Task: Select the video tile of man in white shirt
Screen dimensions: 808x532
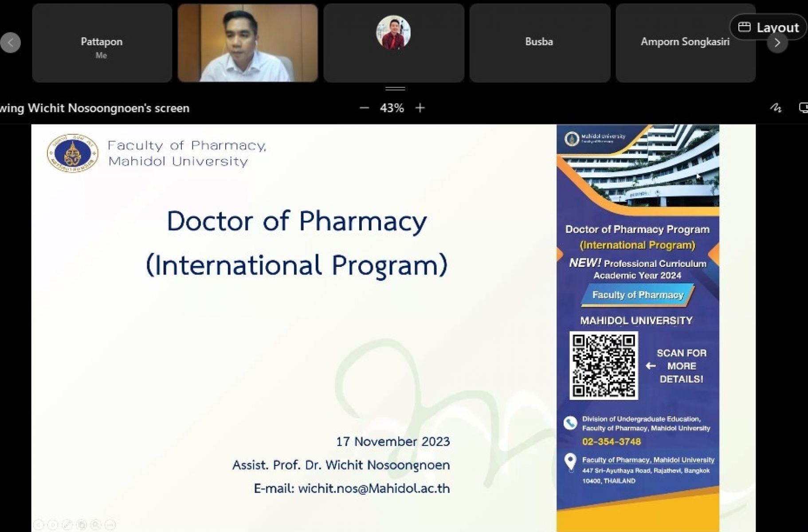Action: coord(247,43)
